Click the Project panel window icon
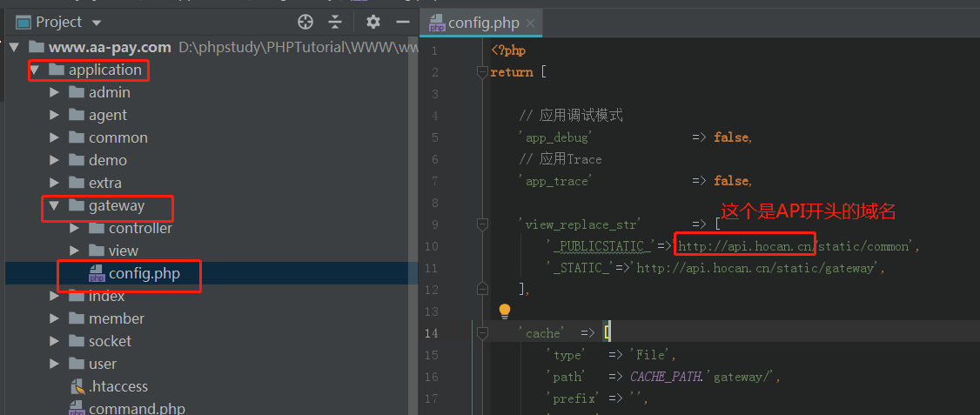Viewport: 980px width, 415px height. click(23, 23)
